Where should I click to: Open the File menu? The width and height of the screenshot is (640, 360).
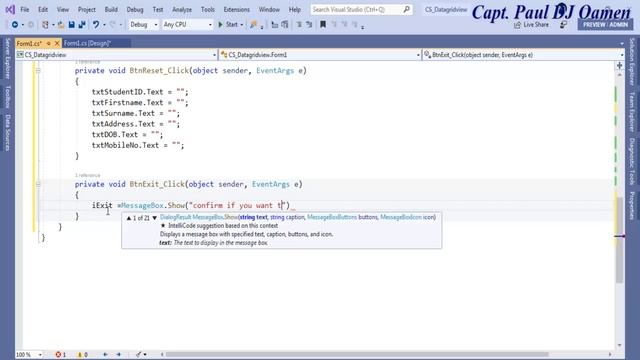pos(24,9)
